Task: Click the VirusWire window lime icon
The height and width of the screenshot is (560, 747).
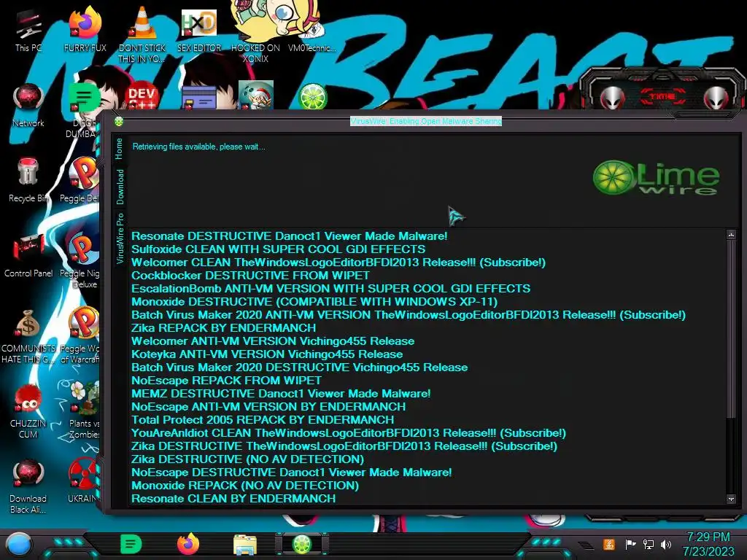Action: pos(119,122)
